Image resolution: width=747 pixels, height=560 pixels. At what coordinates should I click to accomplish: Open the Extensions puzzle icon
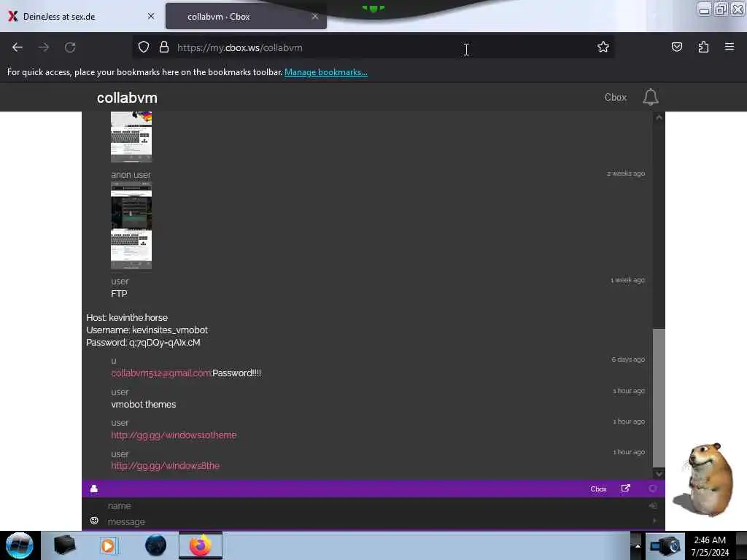coord(703,47)
